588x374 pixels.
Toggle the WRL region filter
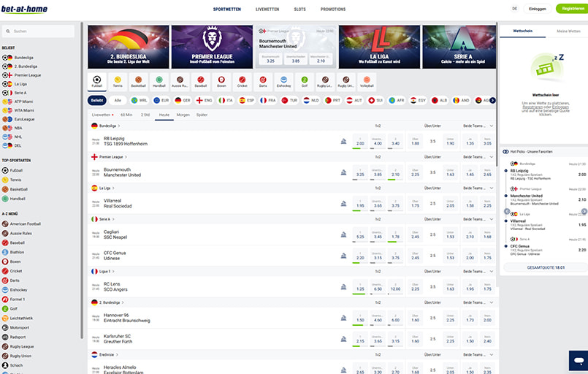click(139, 101)
